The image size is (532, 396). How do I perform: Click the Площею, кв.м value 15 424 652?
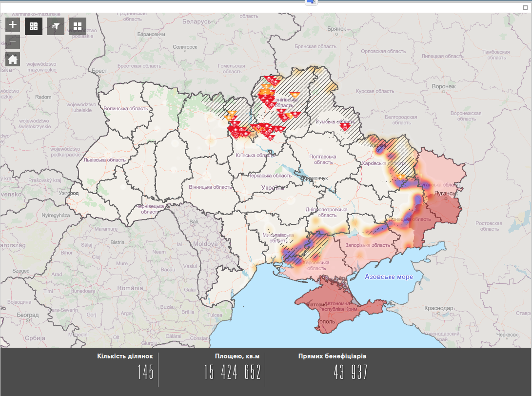232,373
